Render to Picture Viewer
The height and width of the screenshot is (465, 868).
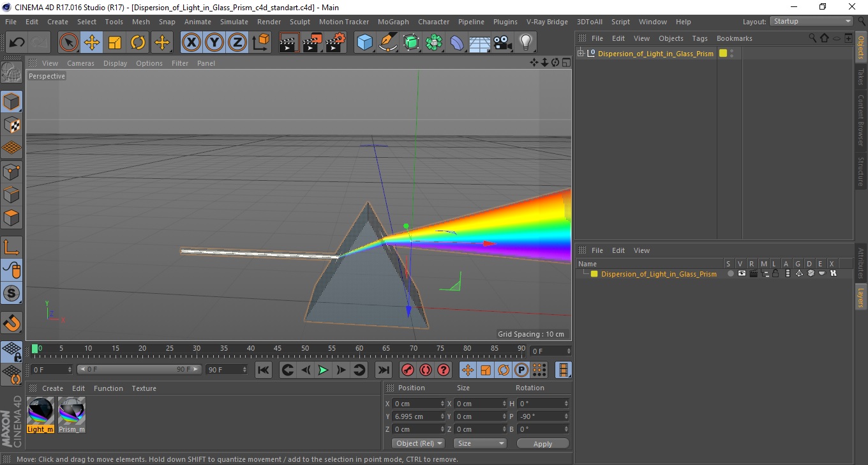coord(312,43)
